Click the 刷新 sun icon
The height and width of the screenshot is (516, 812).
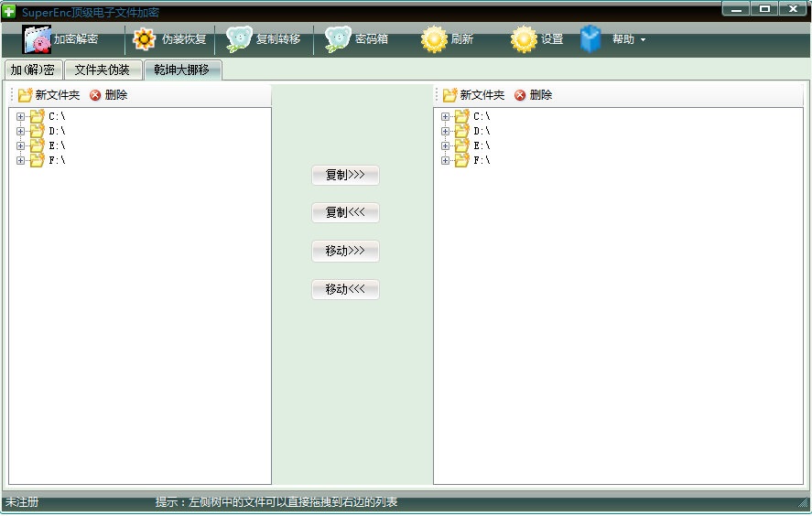tap(434, 39)
